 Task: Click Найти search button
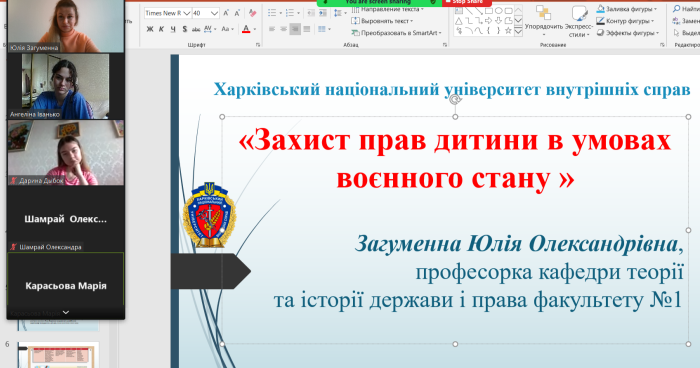click(687, 9)
